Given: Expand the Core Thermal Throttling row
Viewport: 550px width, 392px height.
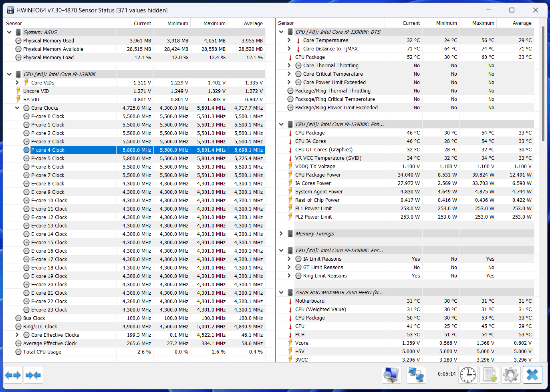Looking at the screenshot, I should [x=289, y=65].
